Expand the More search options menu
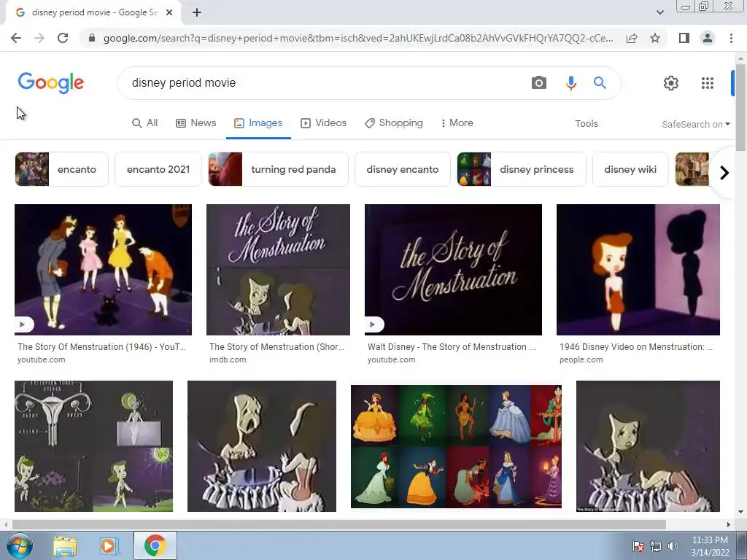The width and height of the screenshot is (747, 560). tap(457, 122)
